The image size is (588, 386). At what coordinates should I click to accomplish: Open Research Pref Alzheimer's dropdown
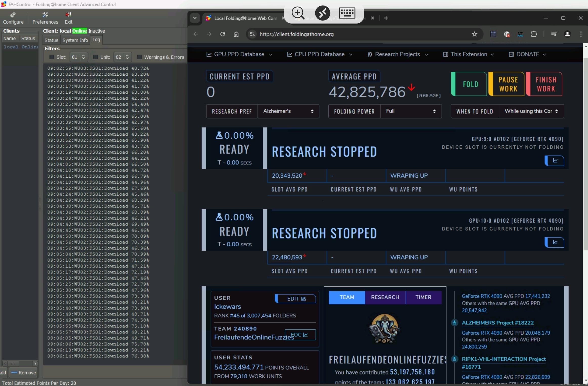[288, 111]
